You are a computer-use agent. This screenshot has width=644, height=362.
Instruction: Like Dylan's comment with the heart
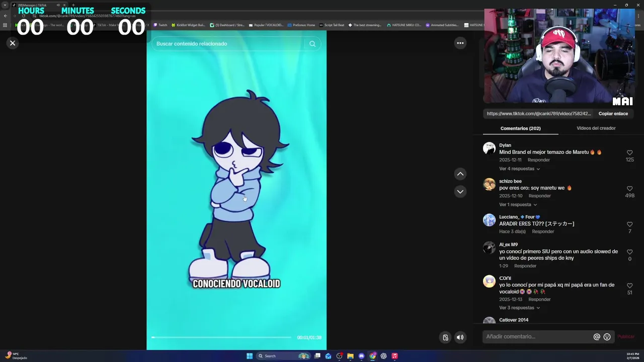coord(629,153)
